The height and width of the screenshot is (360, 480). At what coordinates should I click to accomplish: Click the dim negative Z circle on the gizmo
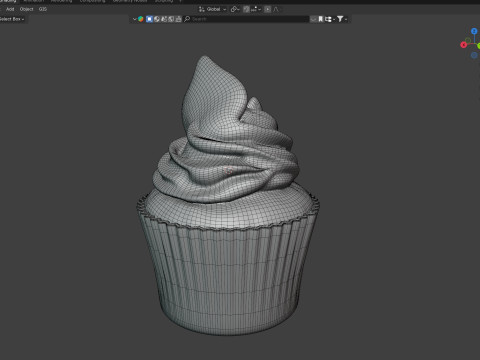474,55
